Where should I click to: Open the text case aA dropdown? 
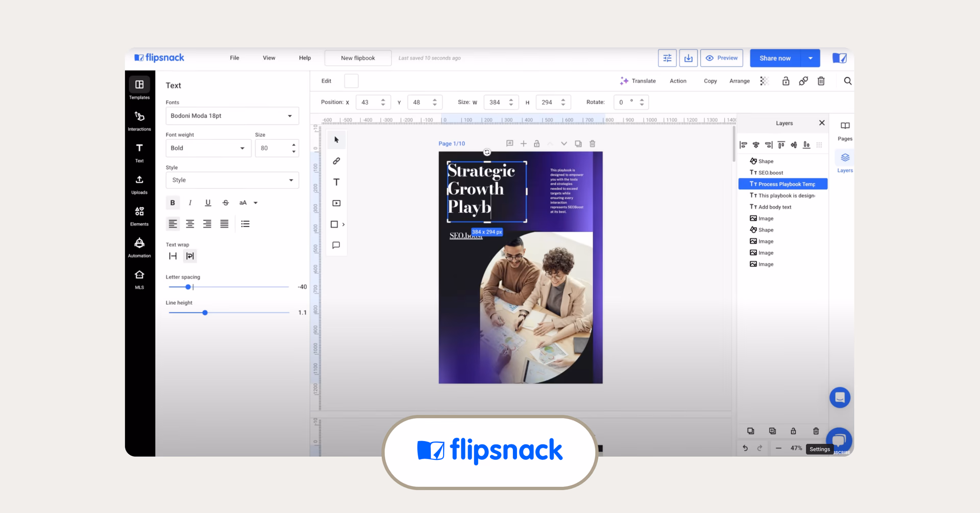pos(248,203)
